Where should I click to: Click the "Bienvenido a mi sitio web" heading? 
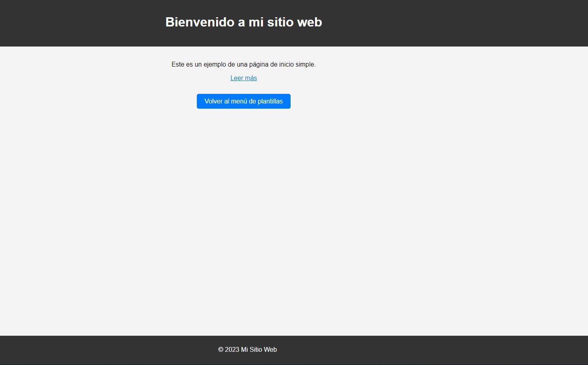click(243, 22)
